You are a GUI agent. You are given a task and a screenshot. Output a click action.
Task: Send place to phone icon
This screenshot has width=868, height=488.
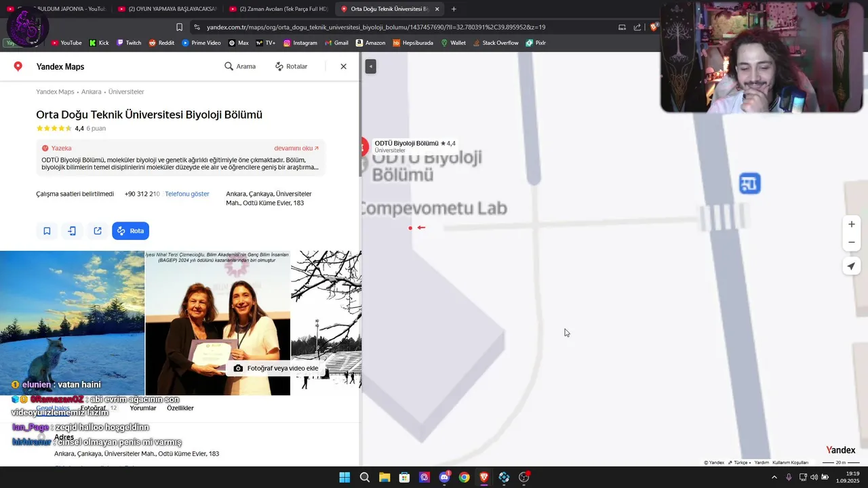tap(72, 231)
